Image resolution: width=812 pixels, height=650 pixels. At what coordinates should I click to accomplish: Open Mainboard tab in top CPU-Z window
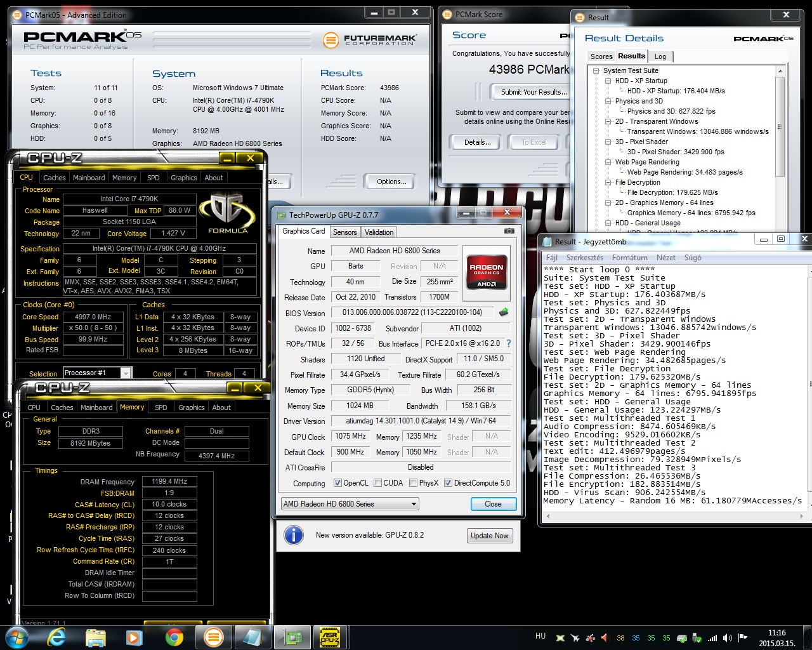tap(89, 178)
